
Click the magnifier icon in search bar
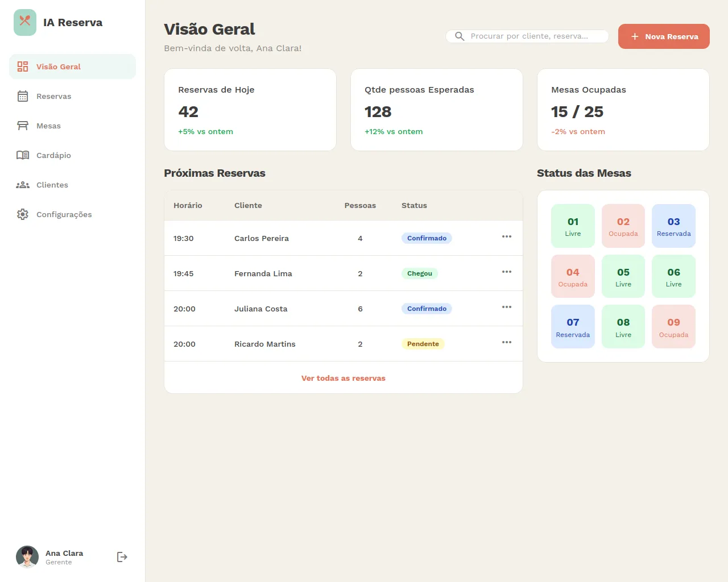pos(460,36)
